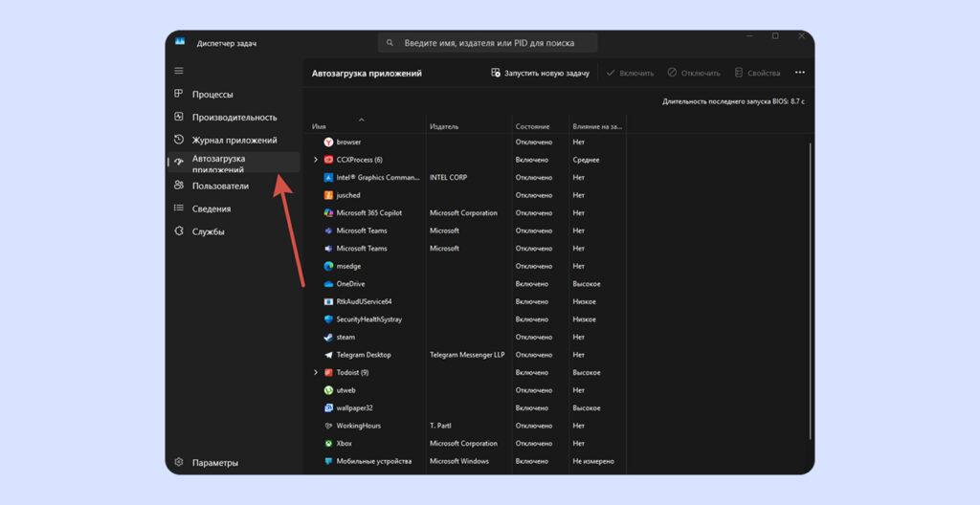Open the Сведения tab
Viewport: 980px width, 505px height.
coord(234,209)
